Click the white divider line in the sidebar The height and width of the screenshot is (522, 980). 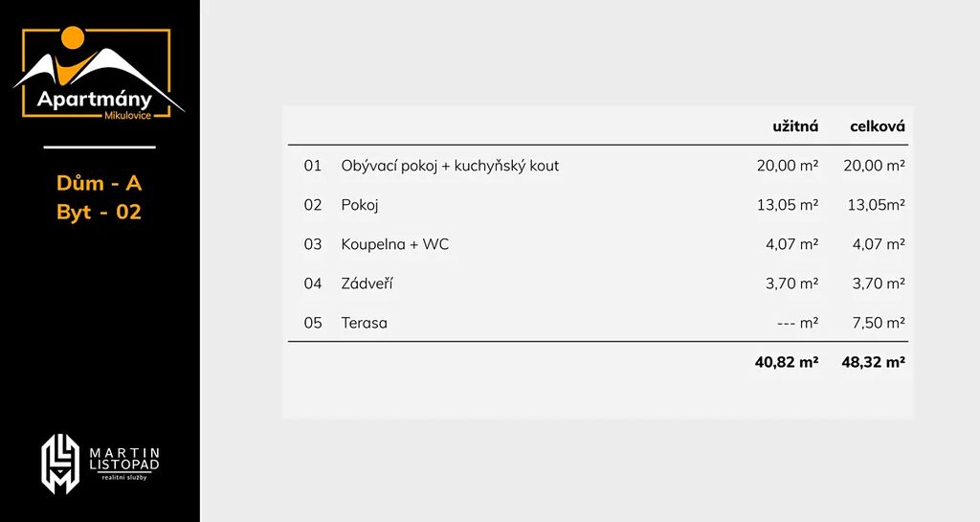pyautogui.click(x=100, y=148)
